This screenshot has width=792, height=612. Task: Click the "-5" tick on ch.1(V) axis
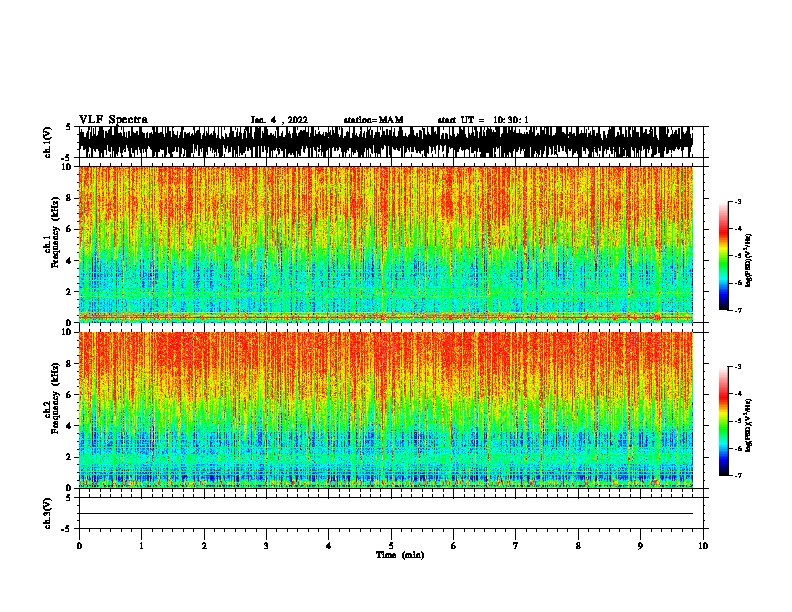click(x=67, y=158)
